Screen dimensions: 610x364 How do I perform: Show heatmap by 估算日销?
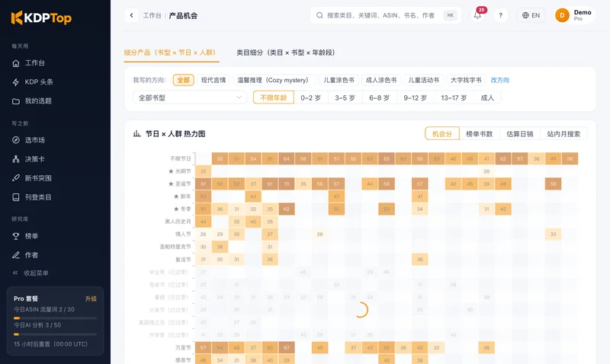(520, 133)
